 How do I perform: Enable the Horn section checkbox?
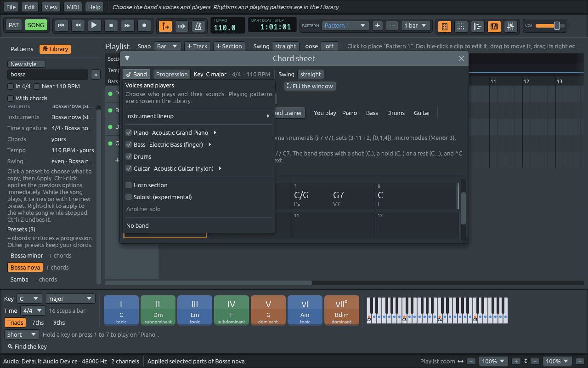tap(129, 185)
